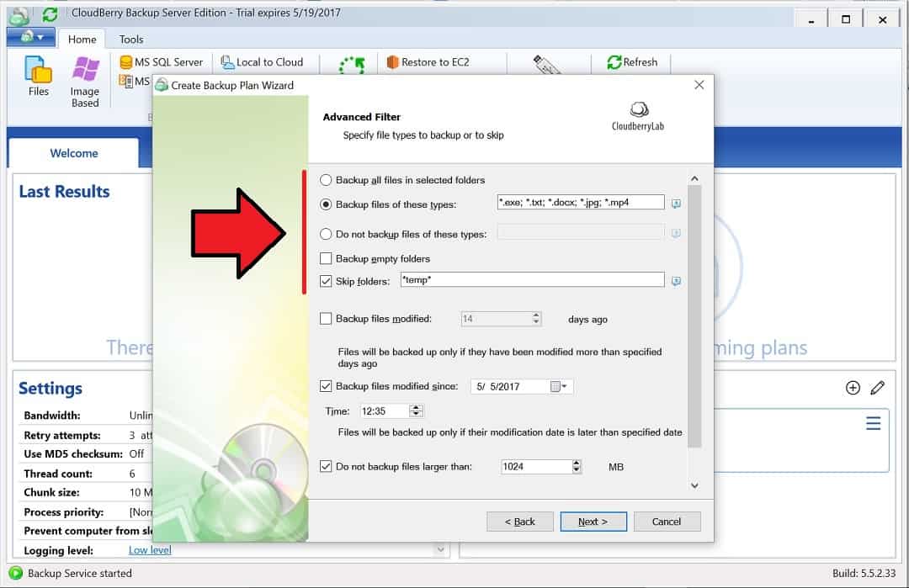Click the file types input field
The width and height of the screenshot is (909, 588).
[x=580, y=202]
